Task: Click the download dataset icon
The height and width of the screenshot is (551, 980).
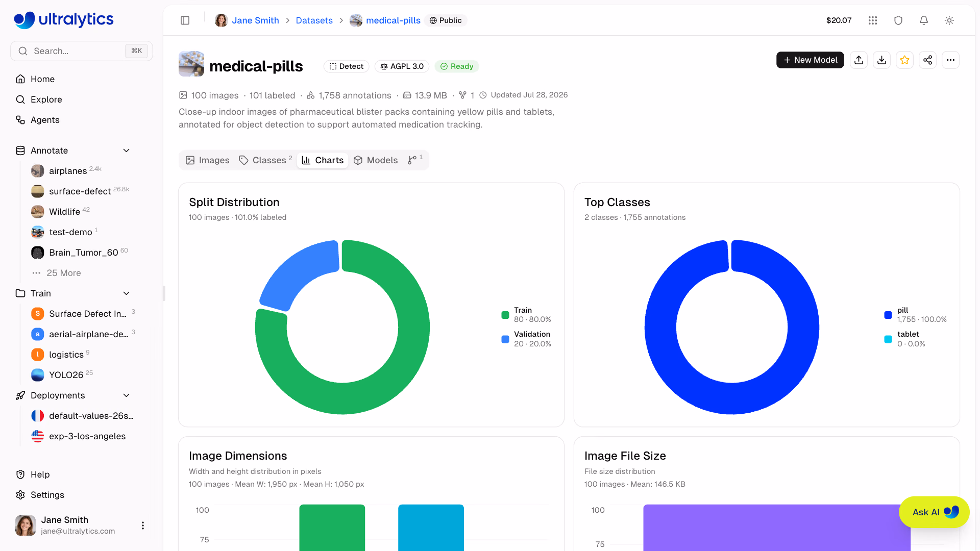Action: click(x=882, y=60)
